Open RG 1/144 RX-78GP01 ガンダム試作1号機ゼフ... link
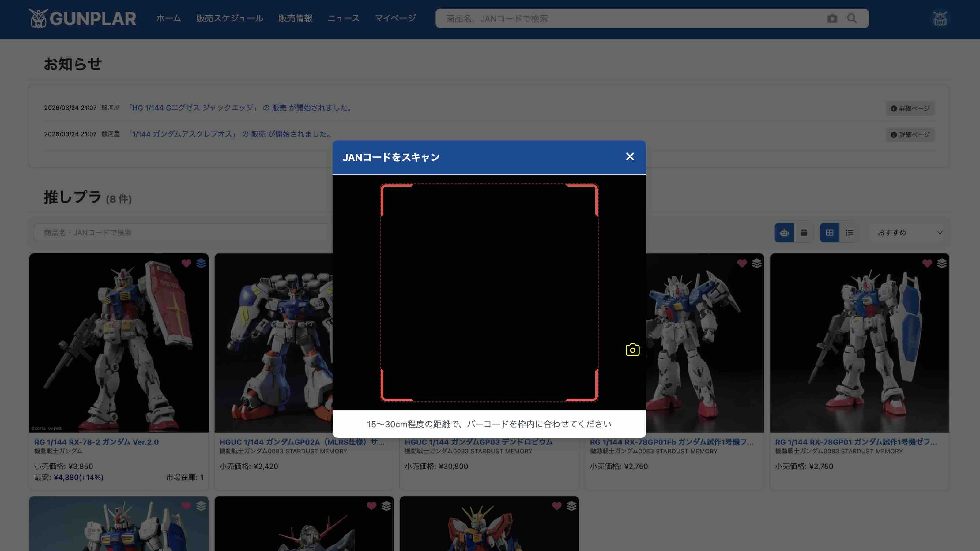 (856, 442)
